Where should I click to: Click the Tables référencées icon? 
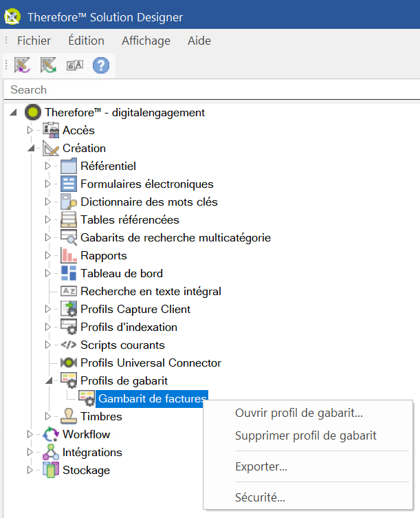(x=69, y=219)
